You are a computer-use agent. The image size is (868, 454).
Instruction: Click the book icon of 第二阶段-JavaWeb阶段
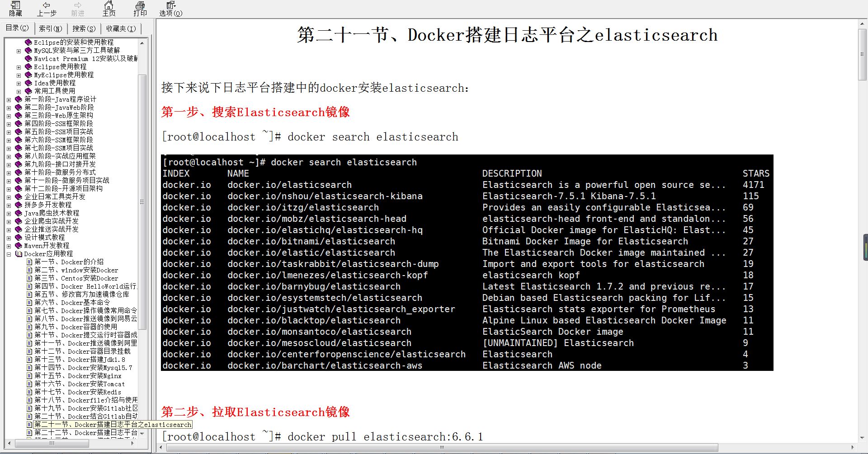pyautogui.click(x=19, y=107)
